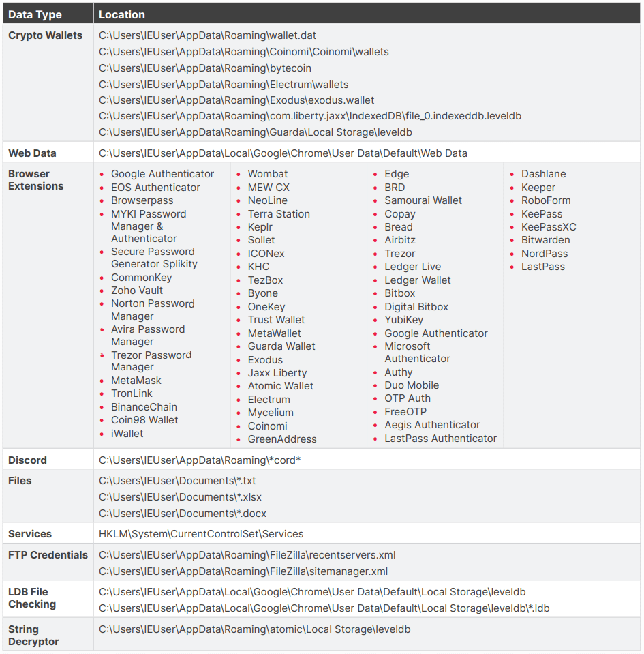Click "MetaMask" in the extensions list
Image resolution: width=644 pixels, height=654 pixels.
click(136, 381)
